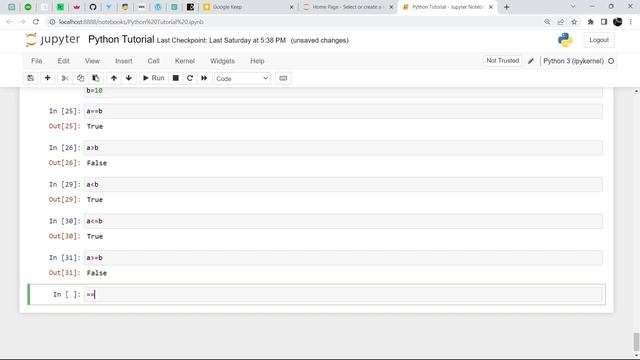Interrupt the kernel with the stop icon
Image resolution: width=640 pixels, height=360 pixels.
pos(176,78)
